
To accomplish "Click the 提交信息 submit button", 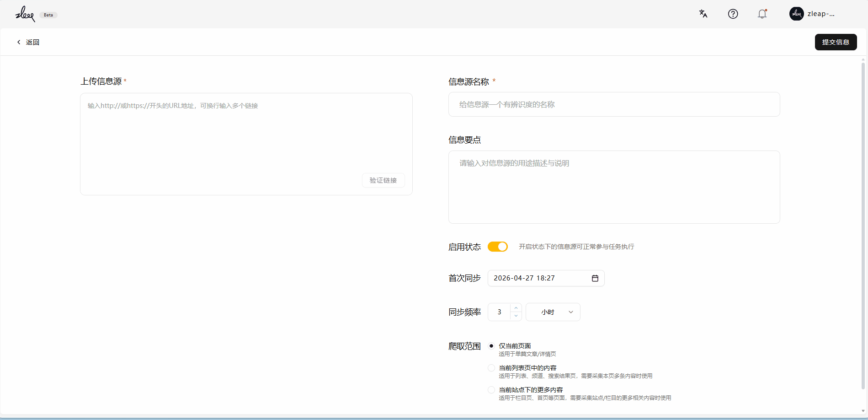I will [836, 42].
